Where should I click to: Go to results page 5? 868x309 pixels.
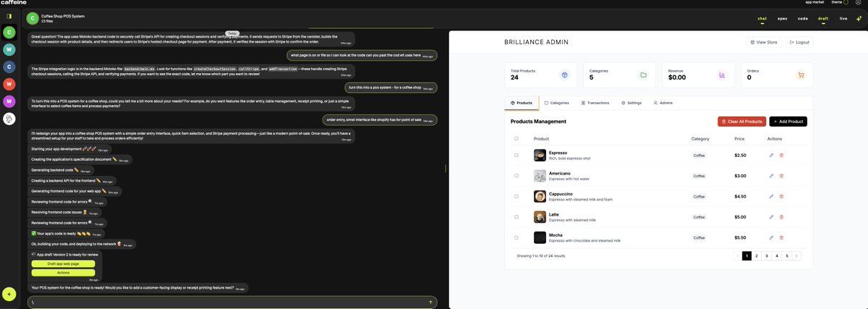pyautogui.click(x=786, y=255)
